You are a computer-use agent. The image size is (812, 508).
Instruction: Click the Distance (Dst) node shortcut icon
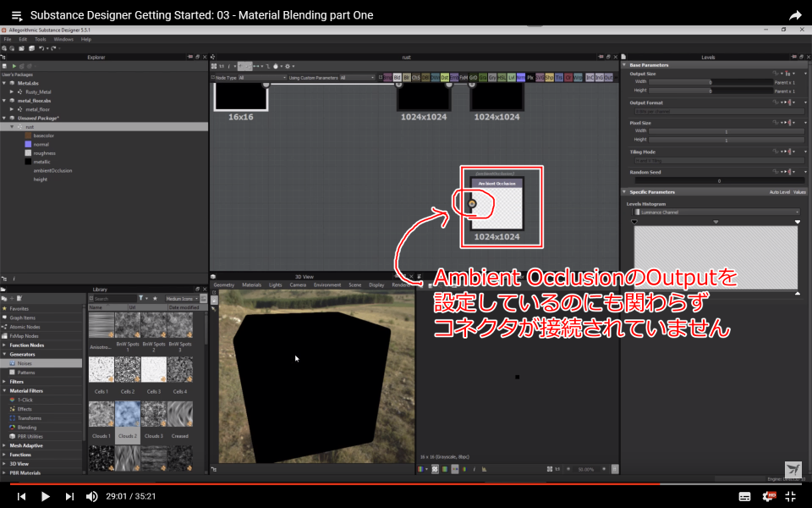[445, 77]
